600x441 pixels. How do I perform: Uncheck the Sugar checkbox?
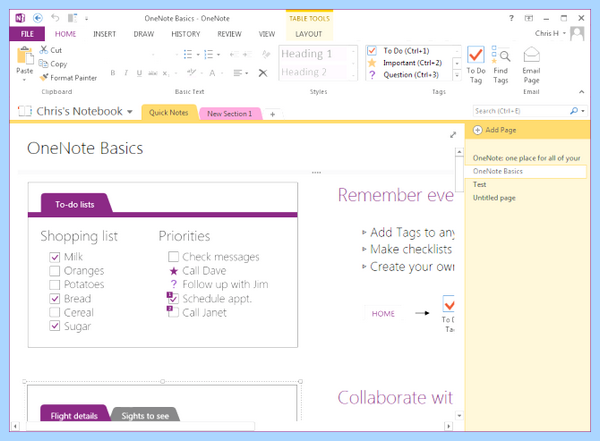pyautogui.click(x=55, y=326)
